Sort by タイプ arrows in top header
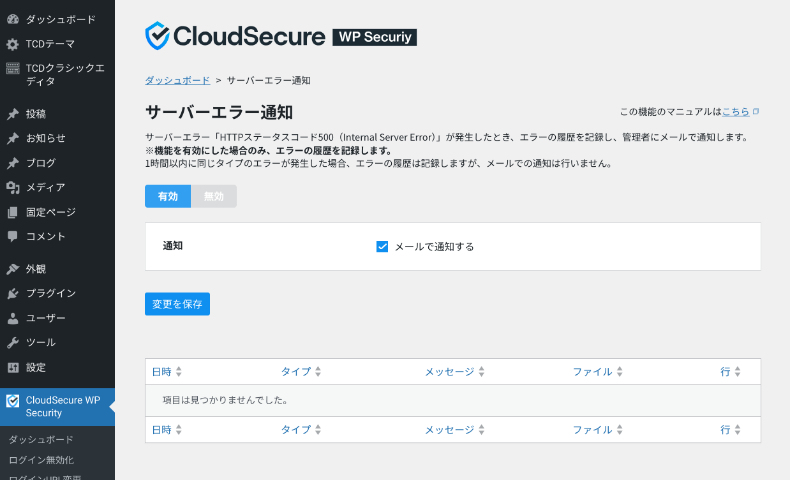This screenshot has height=480, width=790. 318,372
